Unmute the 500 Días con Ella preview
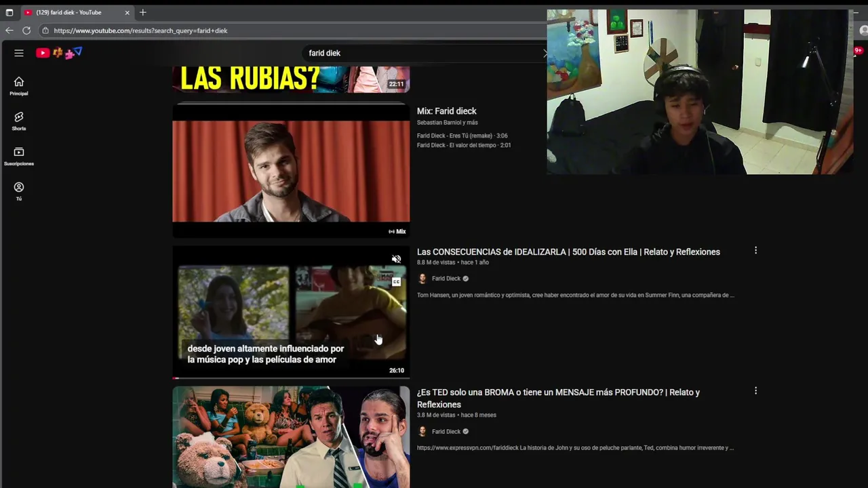868x488 pixels. pyautogui.click(x=396, y=259)
